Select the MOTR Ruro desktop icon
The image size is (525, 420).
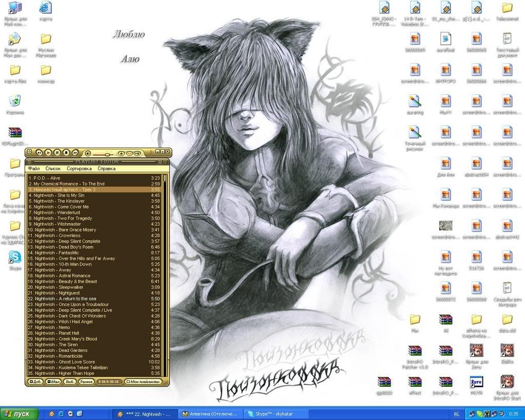pos(476,385)
